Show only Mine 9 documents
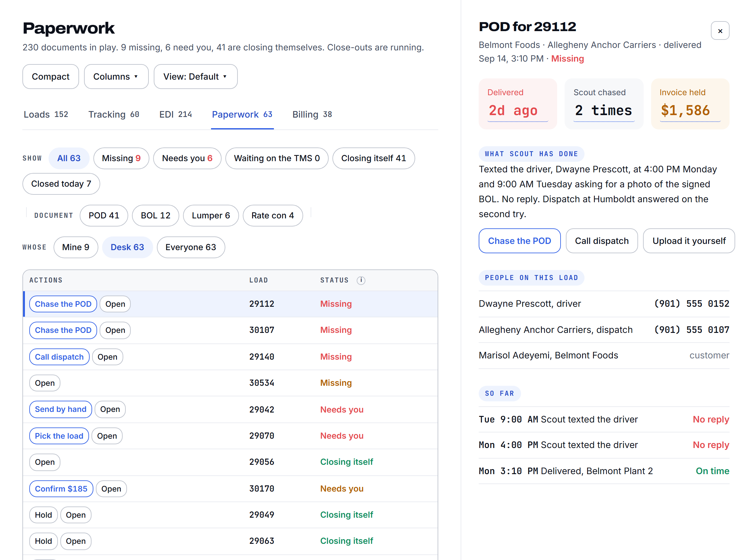Viewport: 747px width, 560px height. 76,247
